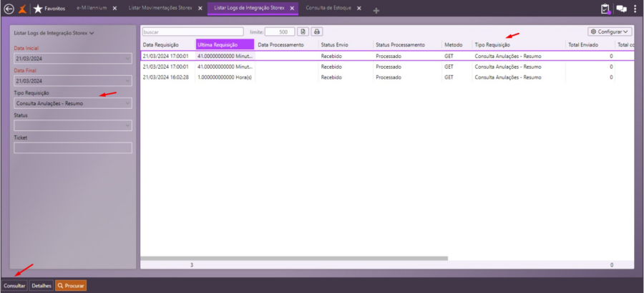This screenshot has height=293, width=644.
Task: Click the Consultar button
Action: [x=14, y=285]
